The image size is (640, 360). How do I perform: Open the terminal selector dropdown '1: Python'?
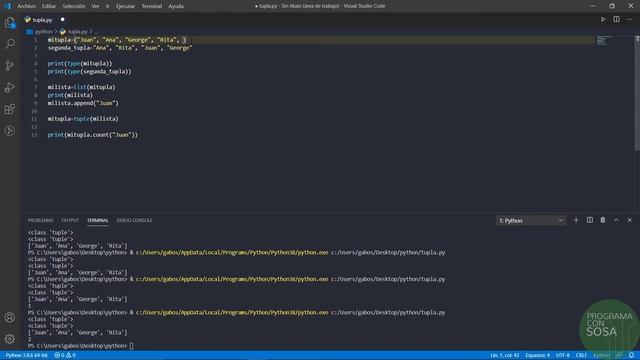[531, 220]
